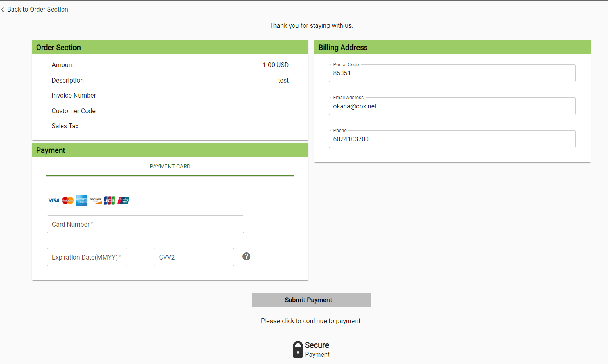Click the MasterCard logo
The height and width of the screenshot is (364, 608).
tap(68, 200)
